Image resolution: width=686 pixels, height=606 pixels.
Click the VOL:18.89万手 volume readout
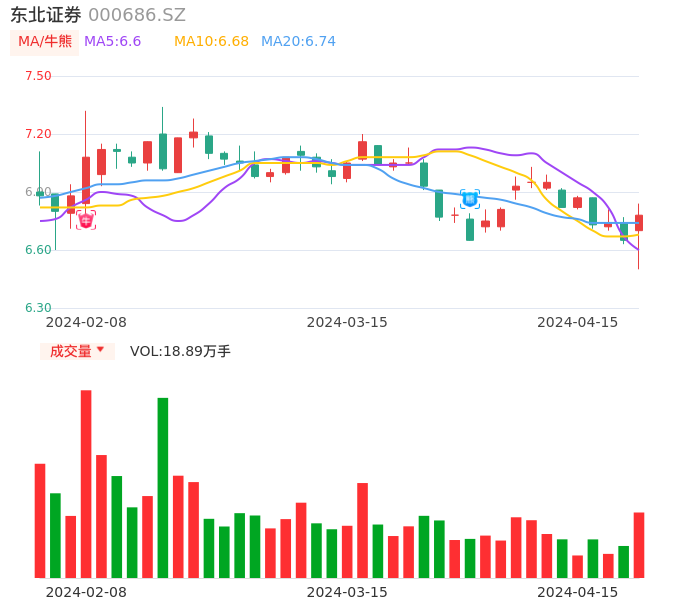pos(180,351)
